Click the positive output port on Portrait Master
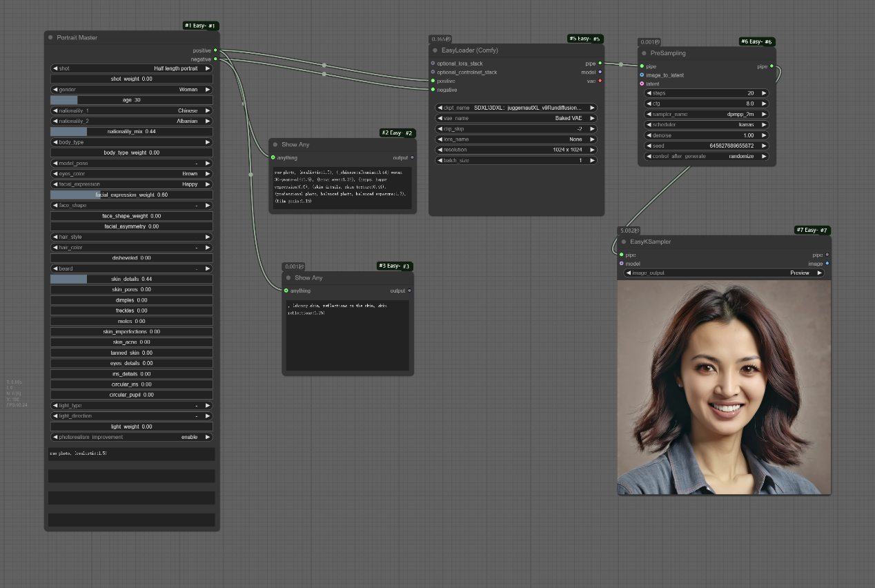875x588 pixels. click(x=215, y=50)
